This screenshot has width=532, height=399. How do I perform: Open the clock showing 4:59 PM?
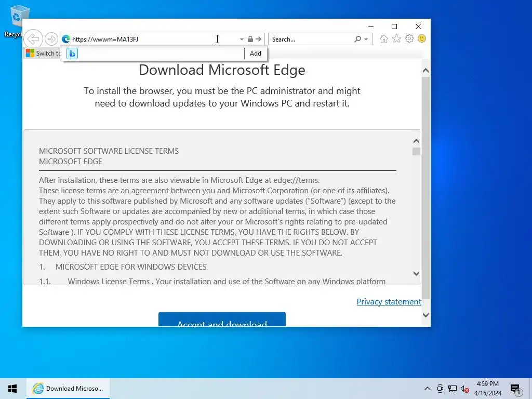pos(487,389)
